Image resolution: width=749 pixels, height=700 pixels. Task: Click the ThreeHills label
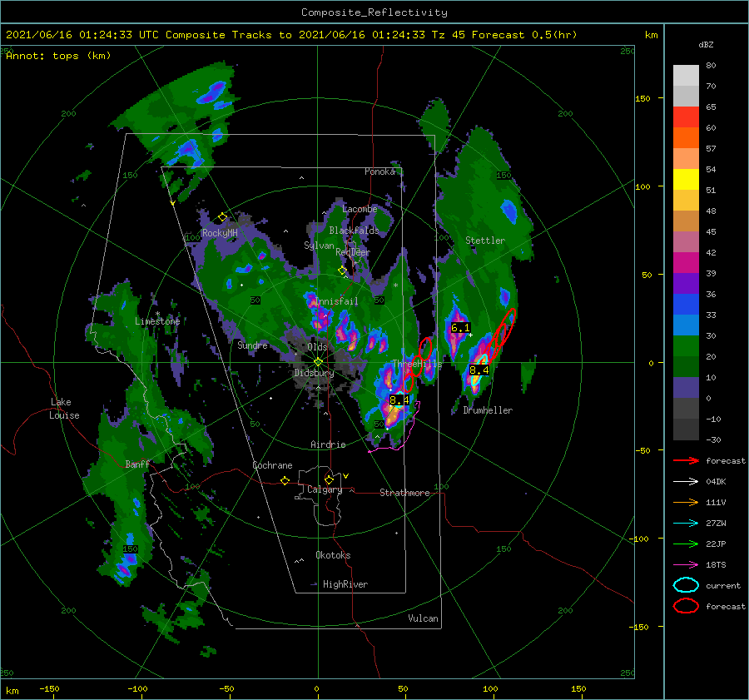point(417,364)
